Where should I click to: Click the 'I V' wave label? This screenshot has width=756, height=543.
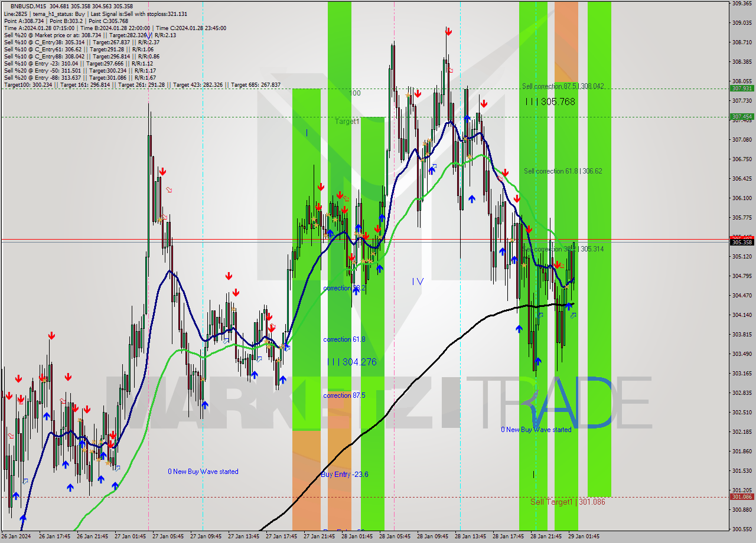(418, 282)
